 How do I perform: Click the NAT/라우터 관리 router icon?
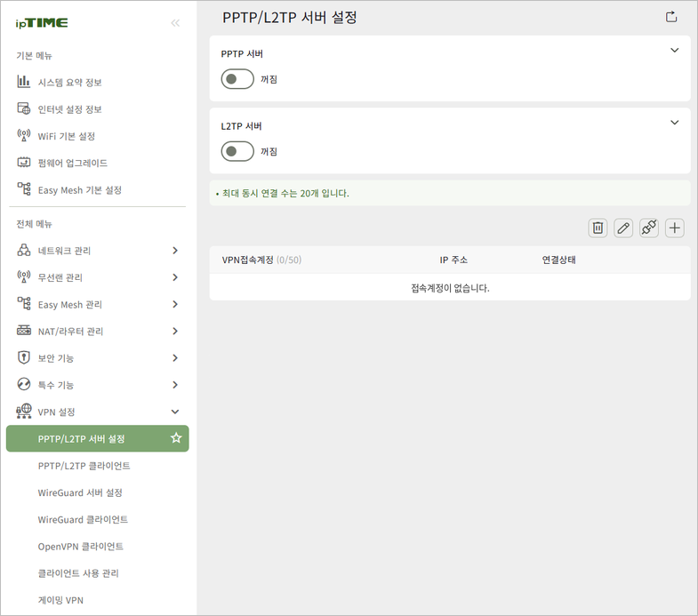click(24, 331)
